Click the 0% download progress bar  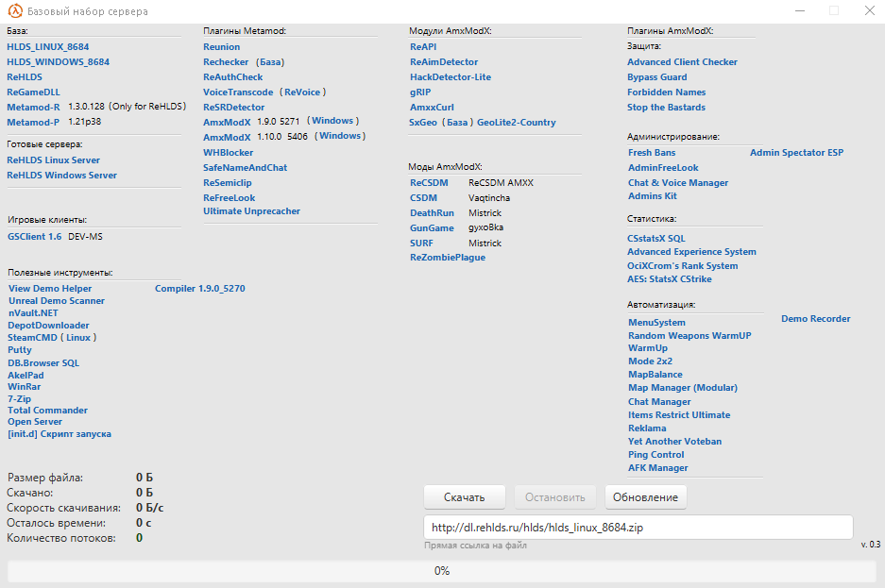(x=442, y=571)
